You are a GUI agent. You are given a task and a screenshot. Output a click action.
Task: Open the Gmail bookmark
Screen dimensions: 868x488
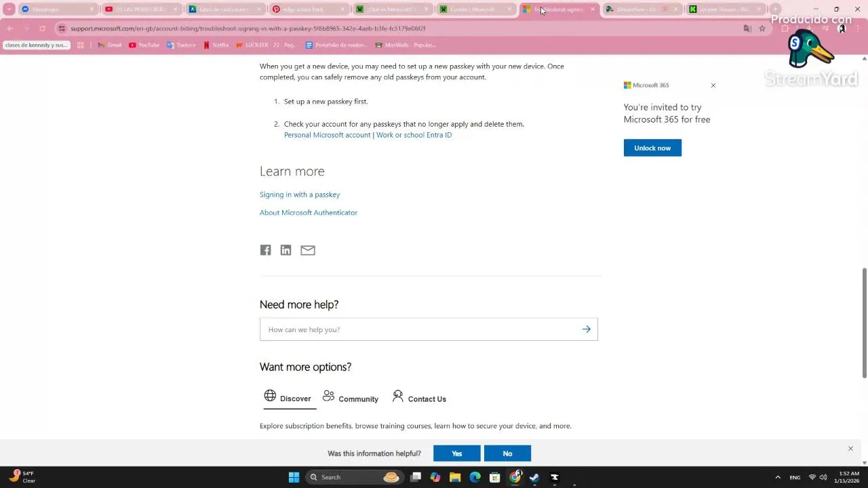[x=110, y=45]
